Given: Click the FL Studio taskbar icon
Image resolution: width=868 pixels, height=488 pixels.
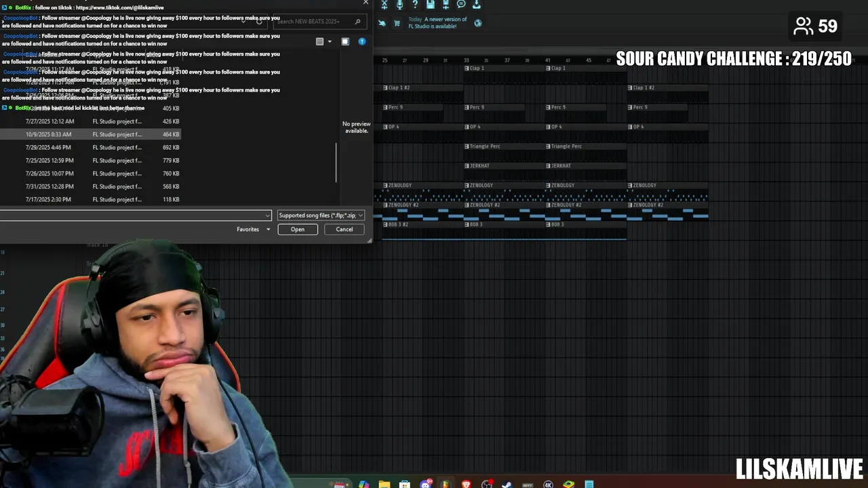Looking at the screenshot, I should click(446, 484).
